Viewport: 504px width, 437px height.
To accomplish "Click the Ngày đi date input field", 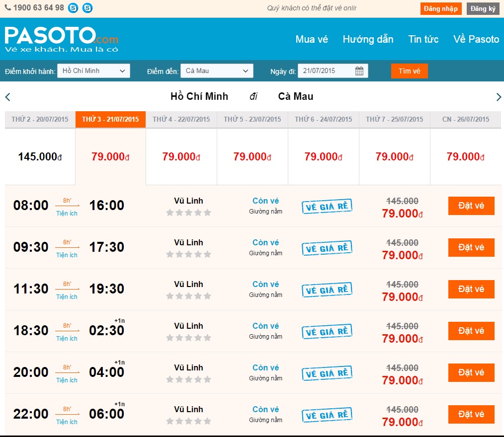I will [326, 71].
